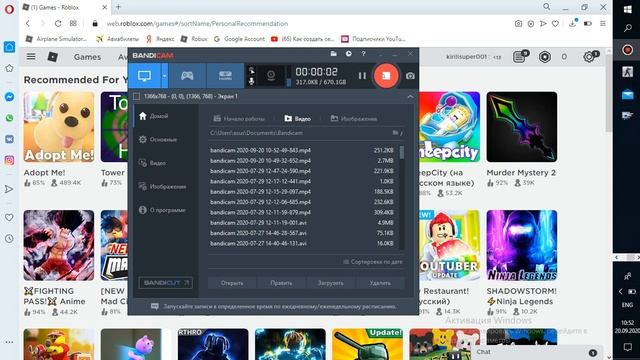Switch to the Начало работы tab
Image resolution: width=640 pixels, height=360 pixels.
(239, 119)
